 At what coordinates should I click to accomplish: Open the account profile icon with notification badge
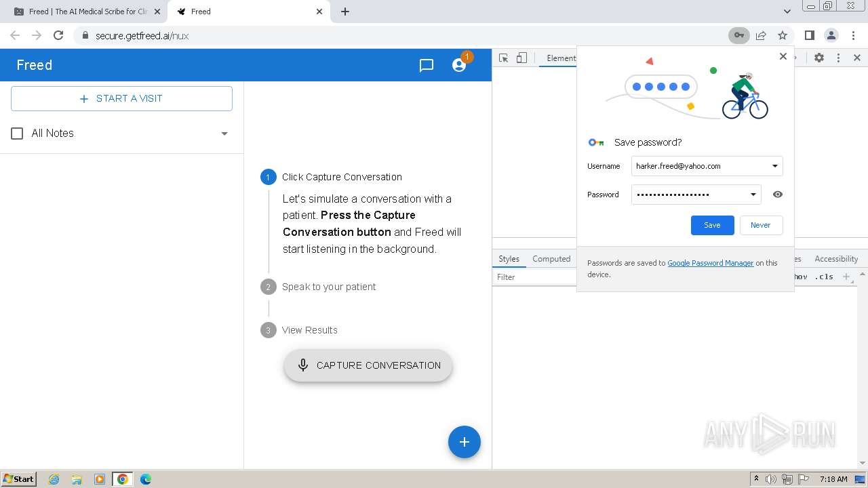(x=459, y=65)
